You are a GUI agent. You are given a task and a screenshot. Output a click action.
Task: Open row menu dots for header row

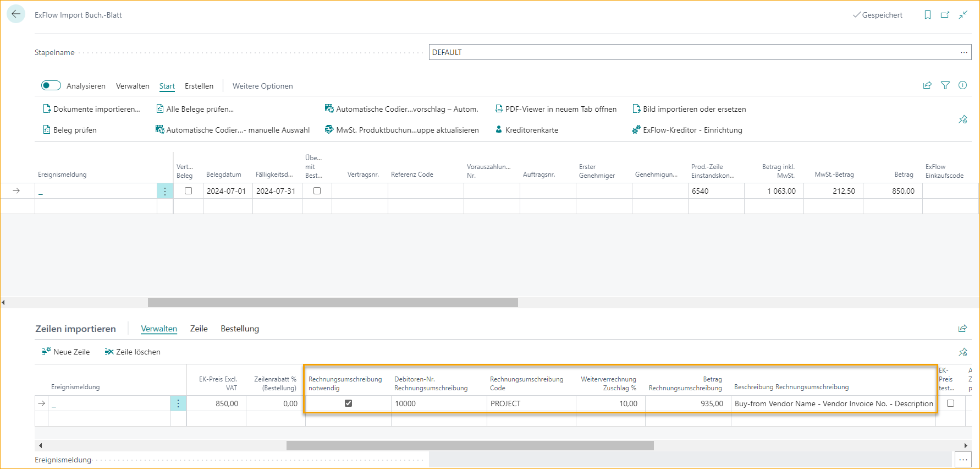[165, 191]
